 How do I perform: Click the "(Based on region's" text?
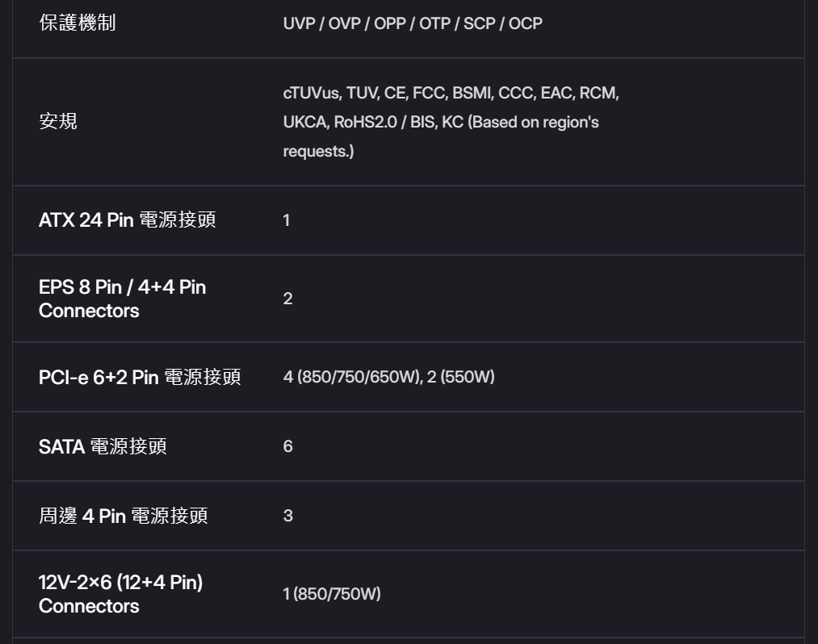coord(533,123)
